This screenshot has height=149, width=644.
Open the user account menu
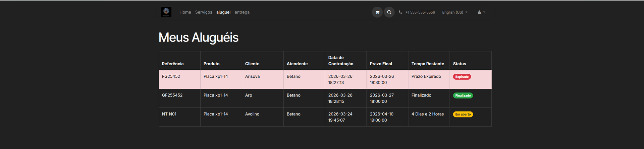[481, 12]
